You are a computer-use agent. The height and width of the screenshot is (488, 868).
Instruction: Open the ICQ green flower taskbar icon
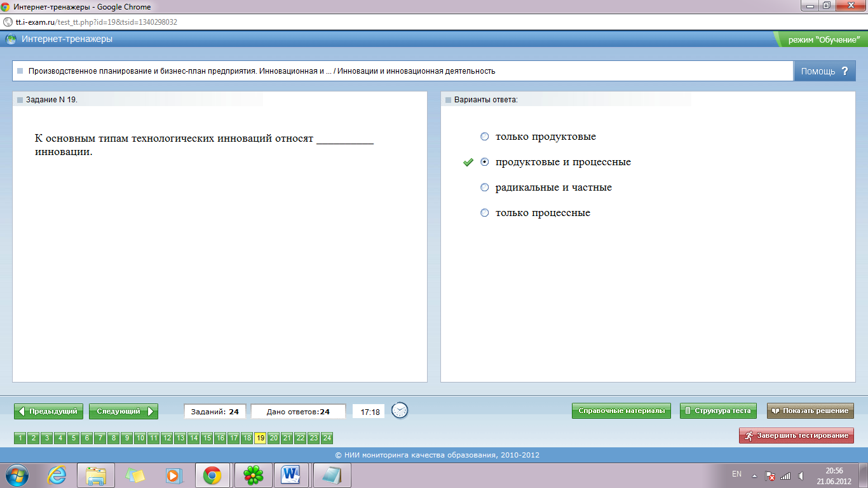coord(254,475)
